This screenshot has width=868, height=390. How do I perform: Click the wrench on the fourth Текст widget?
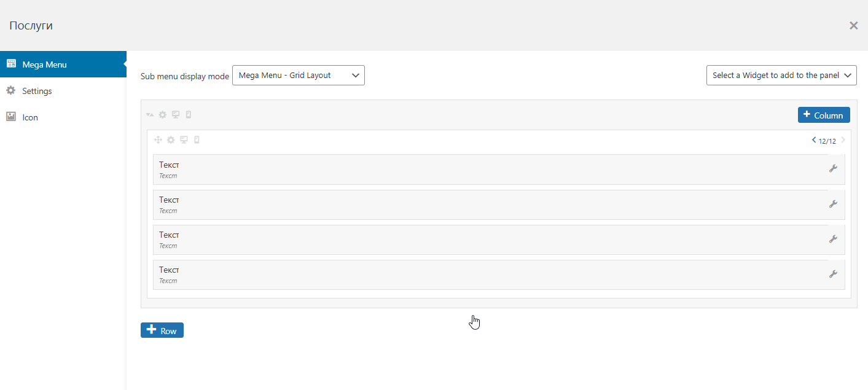833,274
